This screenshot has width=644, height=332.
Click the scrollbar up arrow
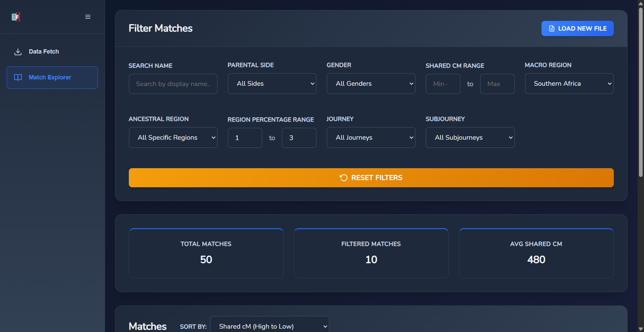click(640, 3)
